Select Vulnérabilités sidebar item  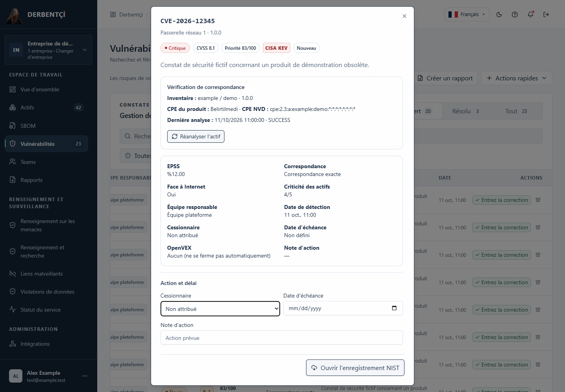[x=46, y=144]
